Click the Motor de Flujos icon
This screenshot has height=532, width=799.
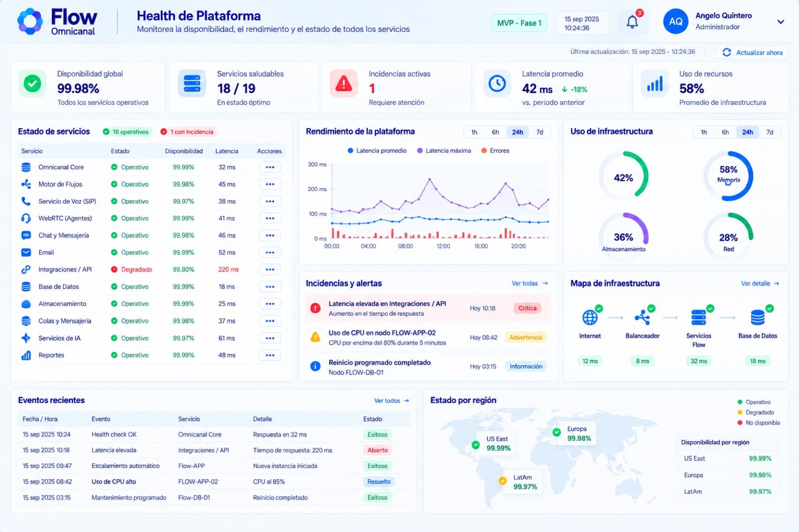coord(26,184)
